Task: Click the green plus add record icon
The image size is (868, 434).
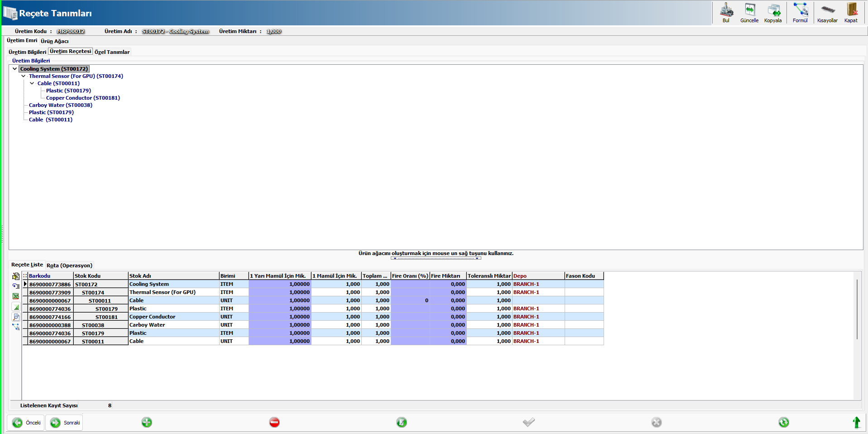Action: tap(147, 423)
